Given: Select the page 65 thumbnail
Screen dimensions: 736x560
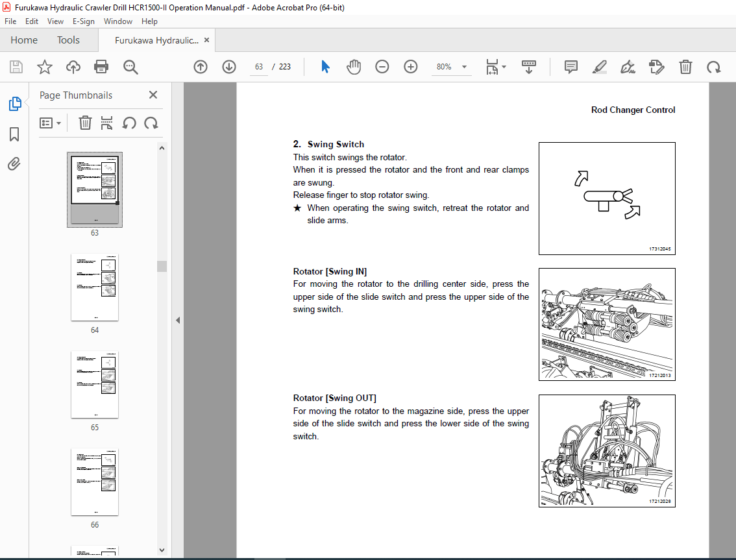Looking at the screenshot, I should coord(95,384).
